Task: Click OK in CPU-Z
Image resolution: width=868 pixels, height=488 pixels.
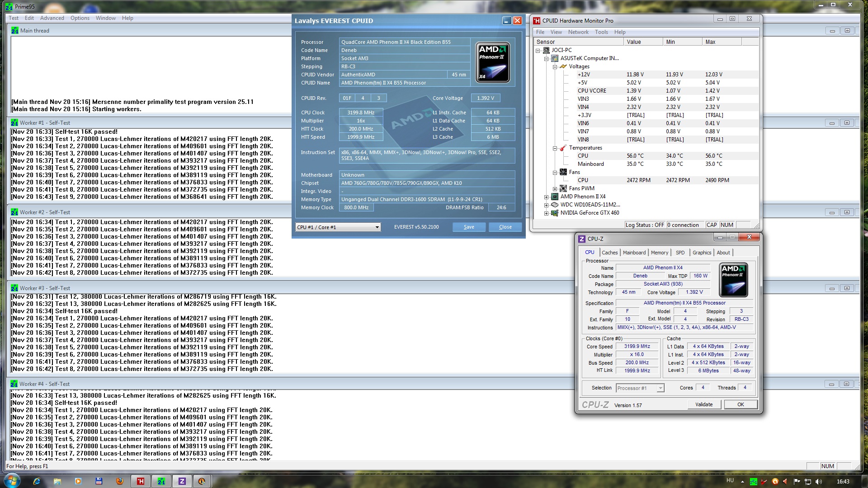Action: coord(741,405)
